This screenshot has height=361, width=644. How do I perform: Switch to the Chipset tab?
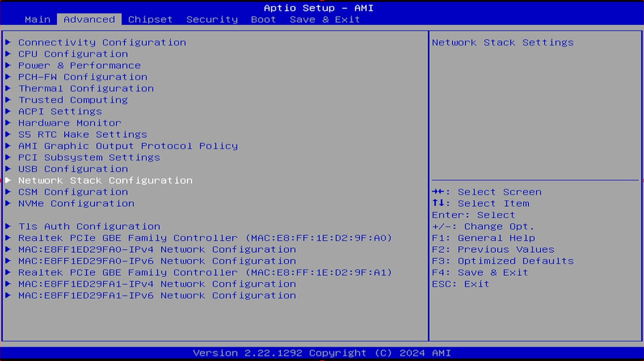[150, 19]
